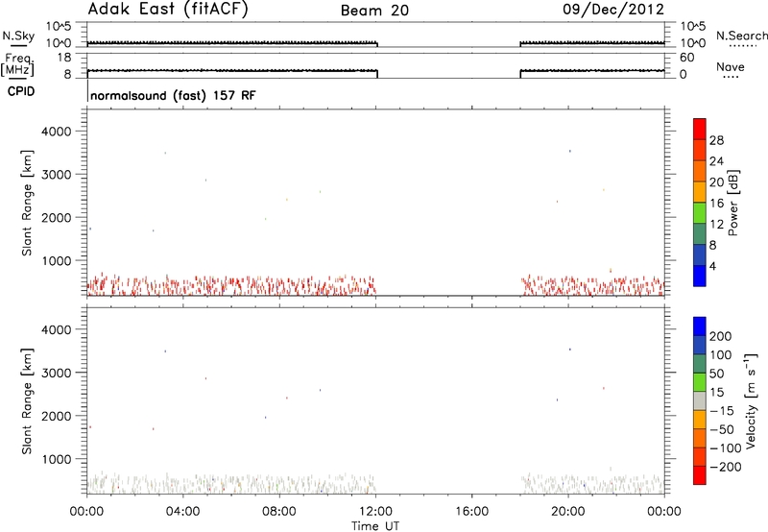Click the 'N.Search' legend label

[741, 36]
